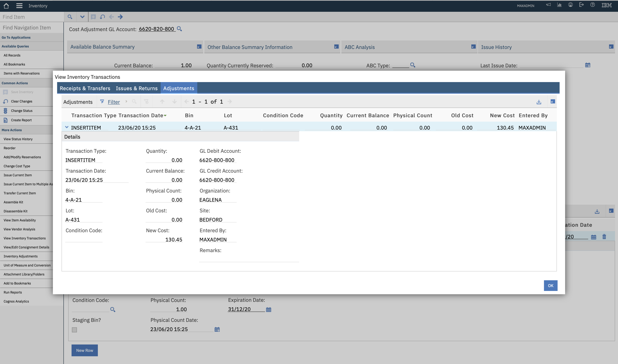The height and width of the screenshot is (364, 618).
Task: Maximize the Available Balance Summary section
Action: point(199,46)
